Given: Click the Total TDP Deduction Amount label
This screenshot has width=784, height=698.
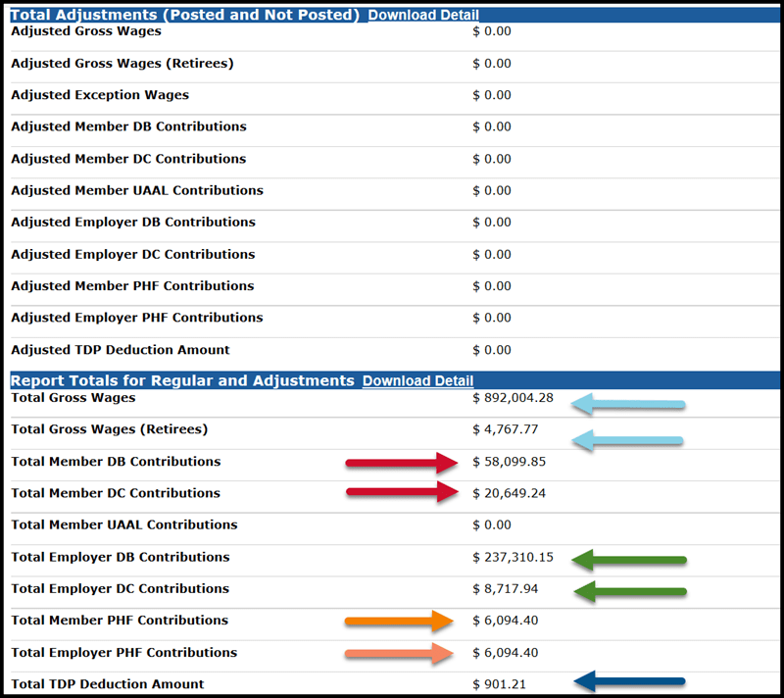Looking at the screenshot, I should pos(108,683).
